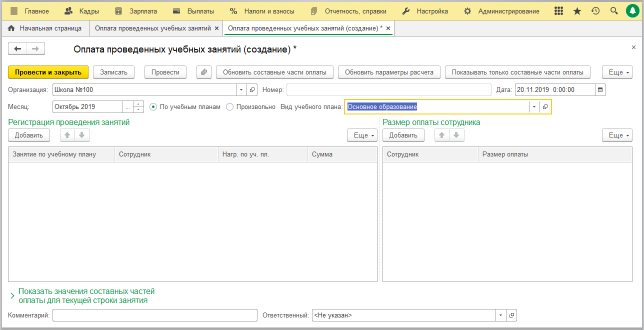This screenshot has height=330, width=644.
Task: Click into the Комментарий input field
Action: [x=154, y=315]
